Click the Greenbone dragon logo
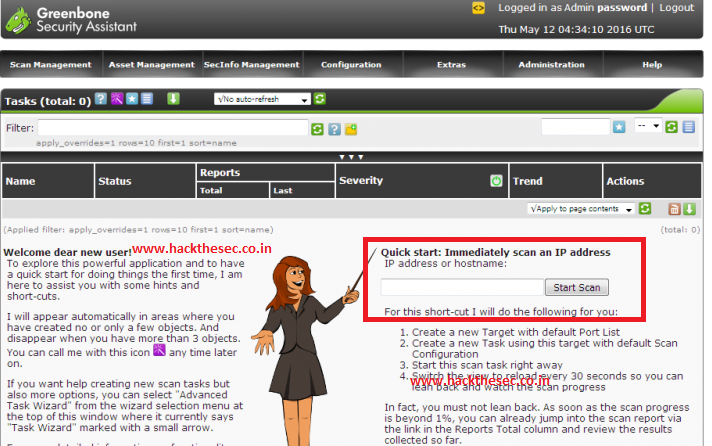712x446 pixels. click(x=18, y=20)
